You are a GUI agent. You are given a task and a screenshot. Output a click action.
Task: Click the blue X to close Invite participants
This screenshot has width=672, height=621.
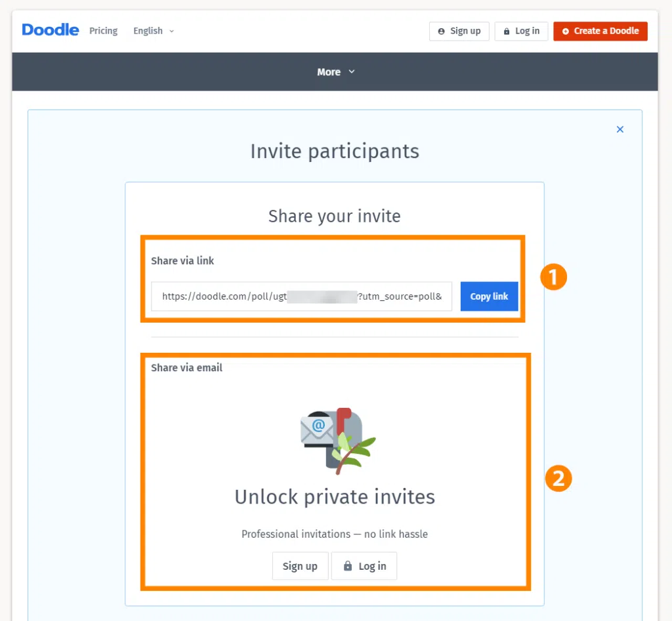tap(619, 129)
